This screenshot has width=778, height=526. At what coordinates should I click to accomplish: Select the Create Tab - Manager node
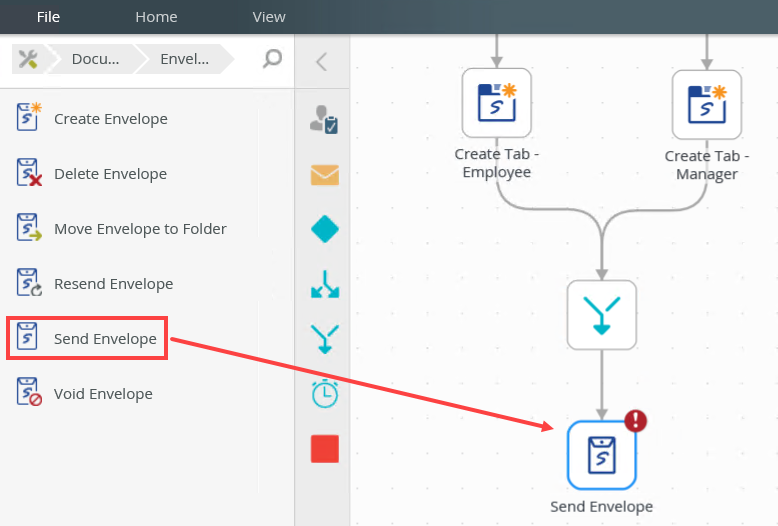pyautogui.click(x=707, y=105)
